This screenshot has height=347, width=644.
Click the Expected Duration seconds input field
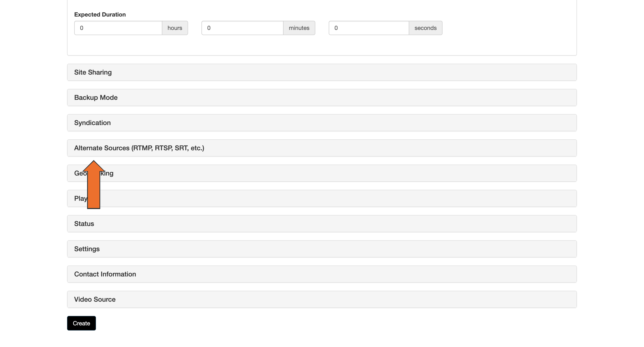click(369, 28)
